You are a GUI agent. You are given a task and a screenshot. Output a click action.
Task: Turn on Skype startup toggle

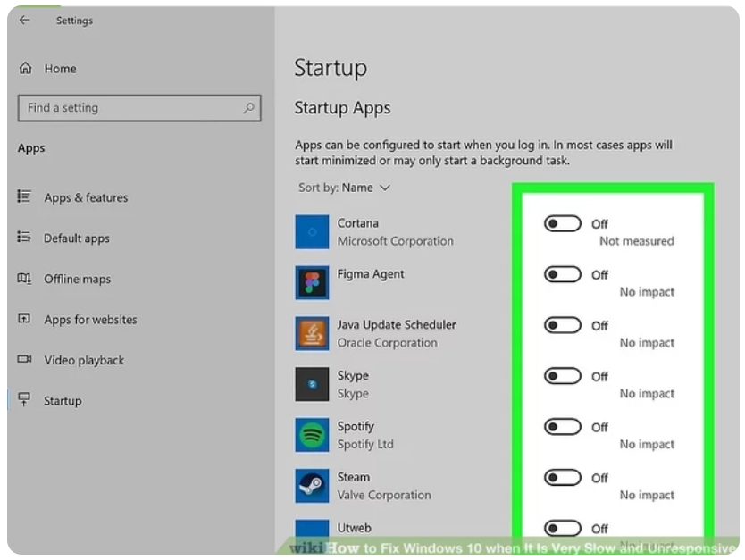coord(563,376)
